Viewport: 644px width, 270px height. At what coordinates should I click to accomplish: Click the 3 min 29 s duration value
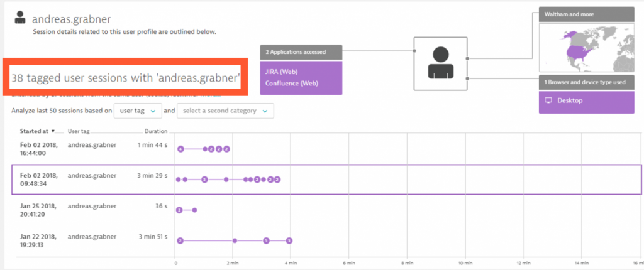point(152,176)
